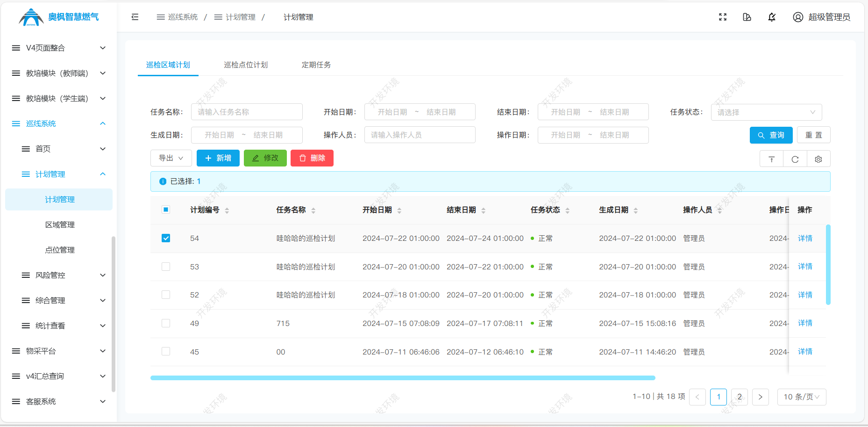Uncheck the row 54 checkbox

(x=166, y=238)
